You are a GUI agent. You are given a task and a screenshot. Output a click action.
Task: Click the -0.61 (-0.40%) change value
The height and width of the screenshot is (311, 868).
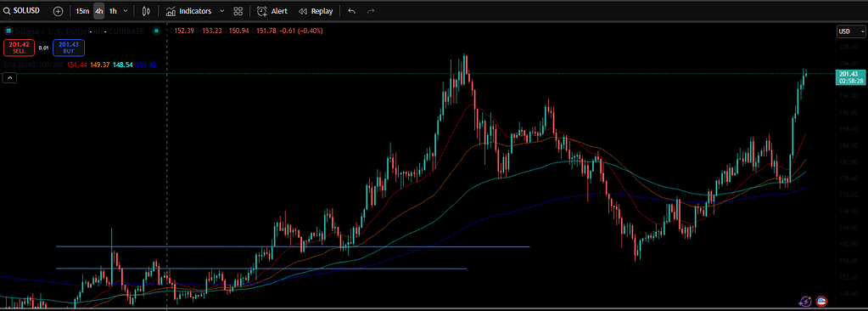[302, 31]
